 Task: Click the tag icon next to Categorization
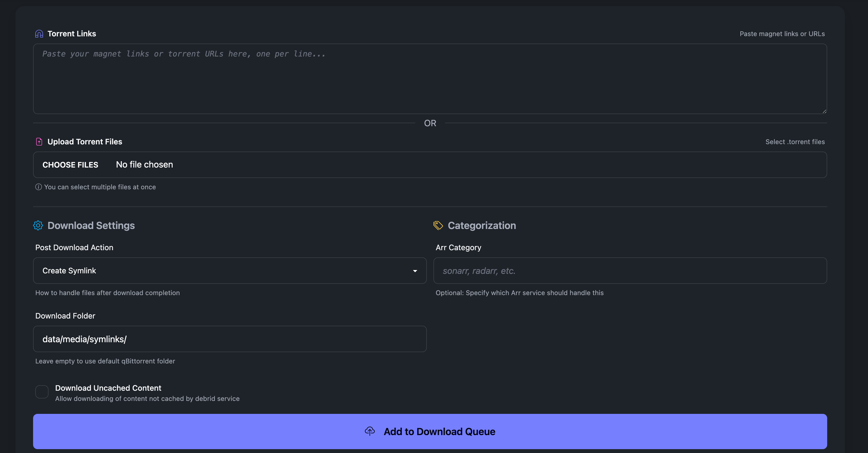[438, 226]
